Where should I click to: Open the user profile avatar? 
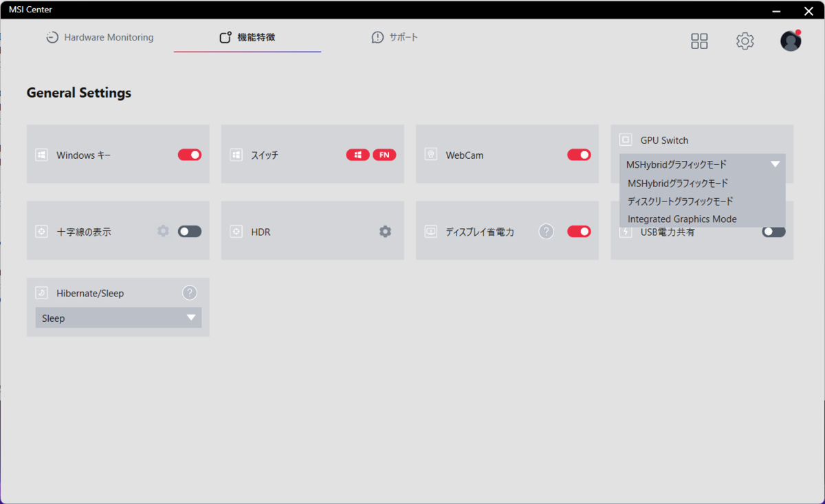[x=791, y=41]
